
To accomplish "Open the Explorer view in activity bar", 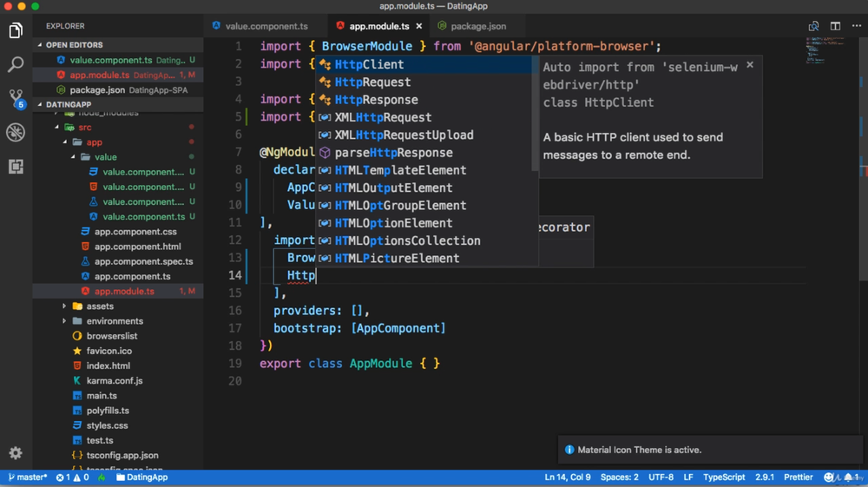I will [x=16, y=30].
